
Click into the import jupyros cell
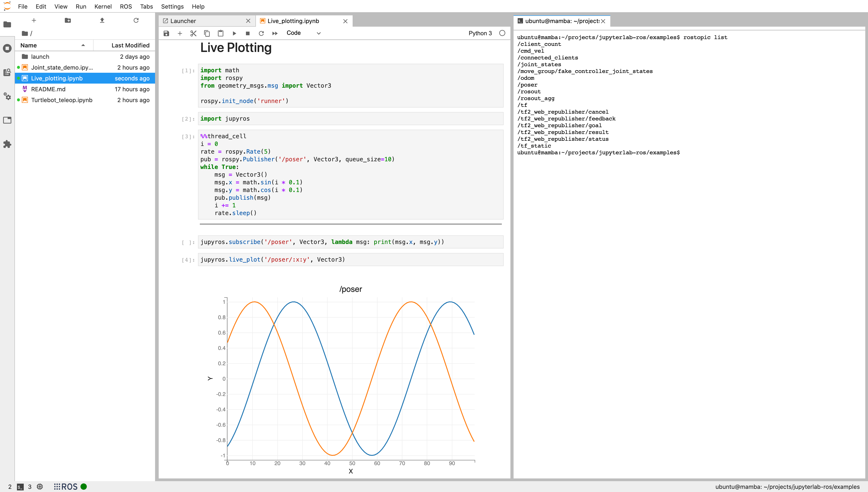click(x=351, y=119)
